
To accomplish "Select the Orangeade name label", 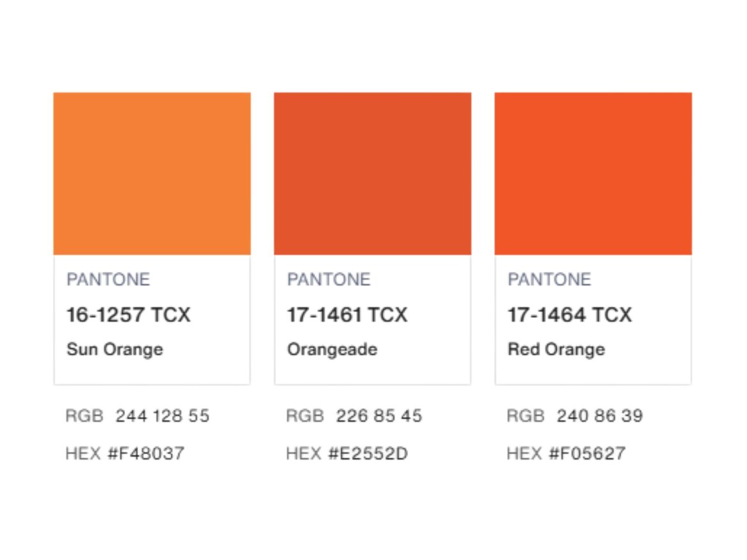I will tap(332, 349).
